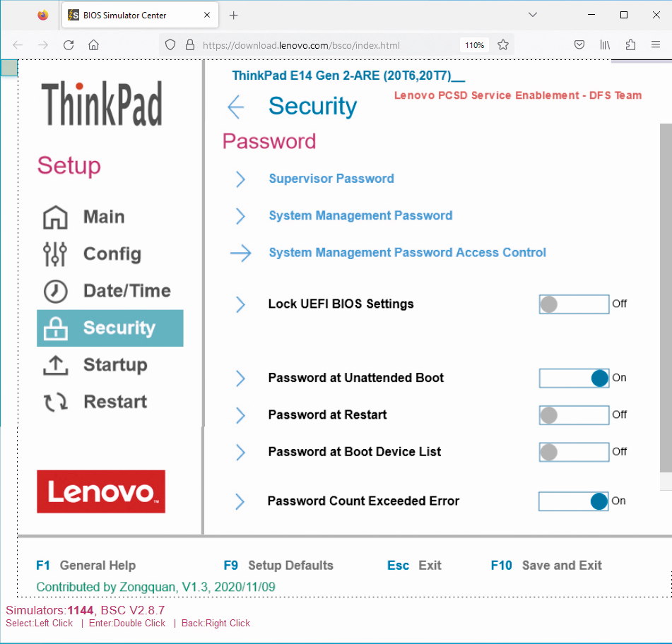Expand the System Management Password chevron
Viewport: 672px width, 644px height.
240,216
